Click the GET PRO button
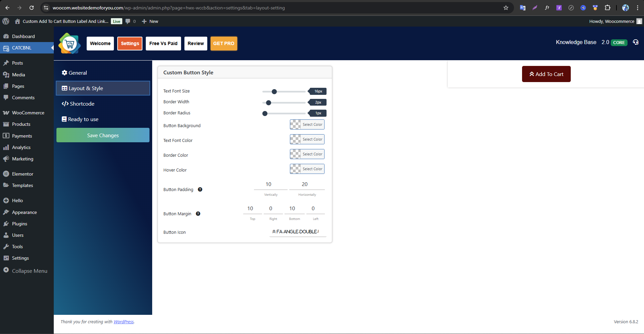644x334 pixels. point(224,43)
